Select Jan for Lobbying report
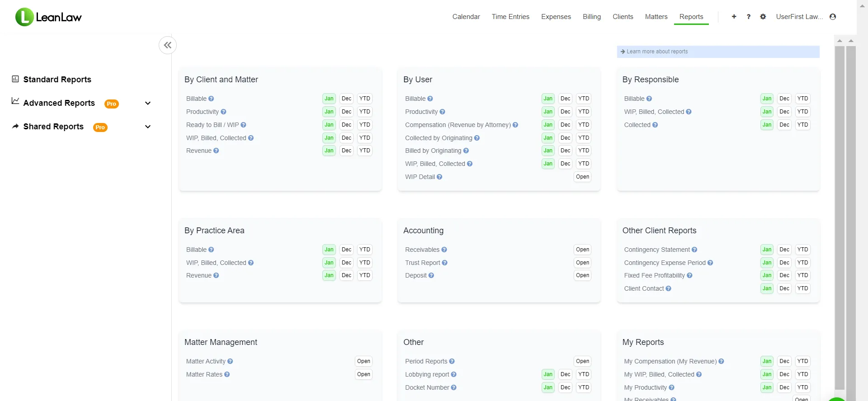 pyautogui.click(x=548, y=374)
